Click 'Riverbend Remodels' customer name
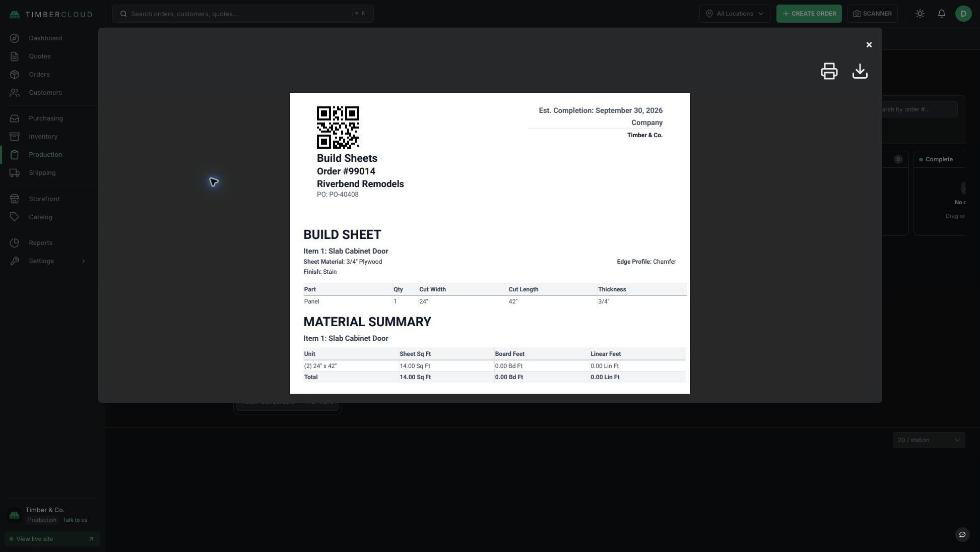This screenshot has width=980, height=552. click(x=360, y=184)
